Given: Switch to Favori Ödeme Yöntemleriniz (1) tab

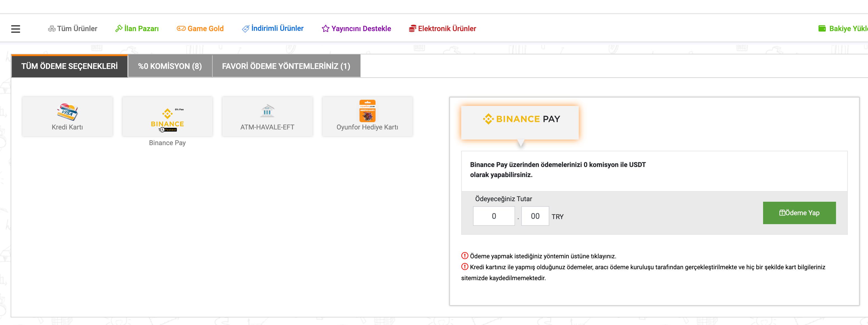Looking at the screenshot, I should pos(286,66).
